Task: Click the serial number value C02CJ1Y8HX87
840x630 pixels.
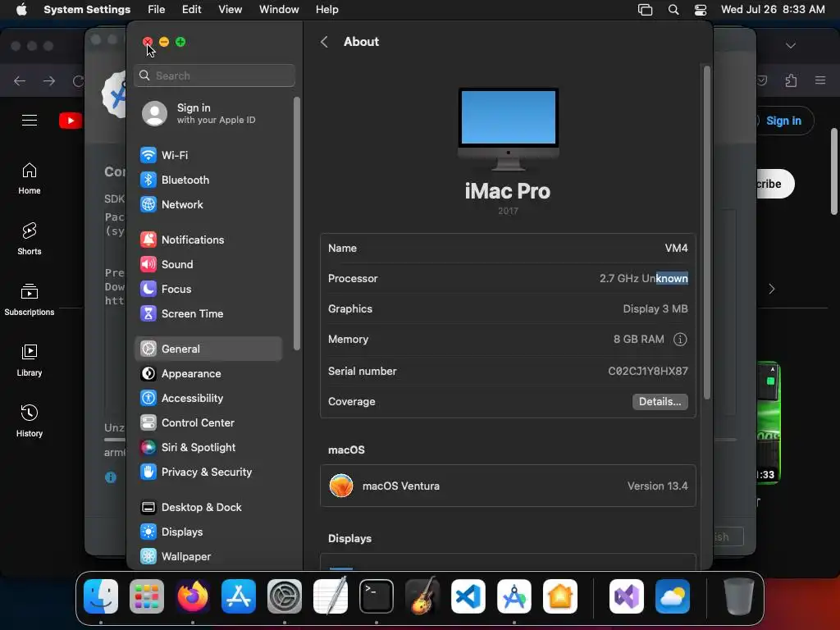Action: pos(648,372)
